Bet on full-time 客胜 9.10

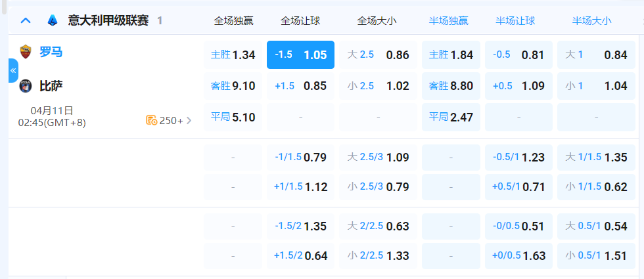tap(233, 86)
